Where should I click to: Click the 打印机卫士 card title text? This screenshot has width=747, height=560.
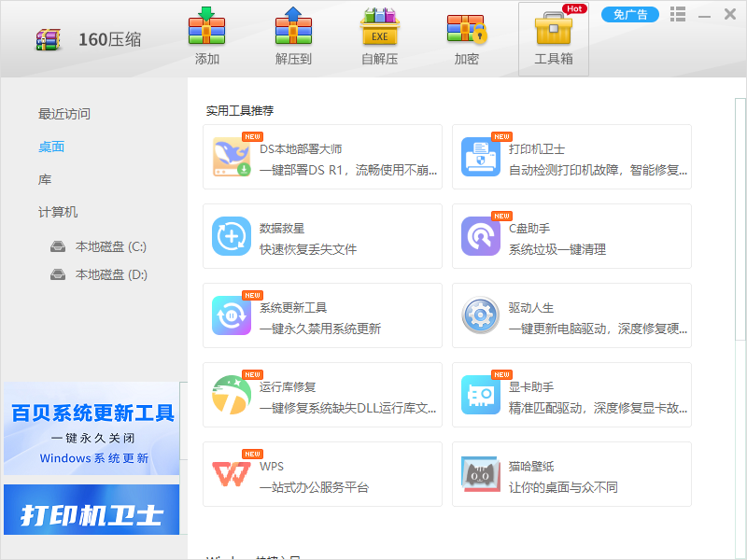coord(537,149)
